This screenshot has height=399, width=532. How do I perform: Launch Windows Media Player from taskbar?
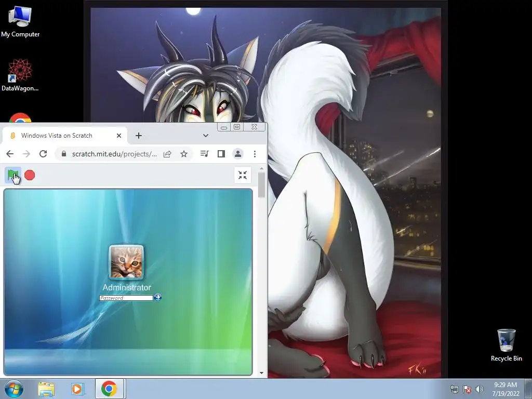coord(77,389)
